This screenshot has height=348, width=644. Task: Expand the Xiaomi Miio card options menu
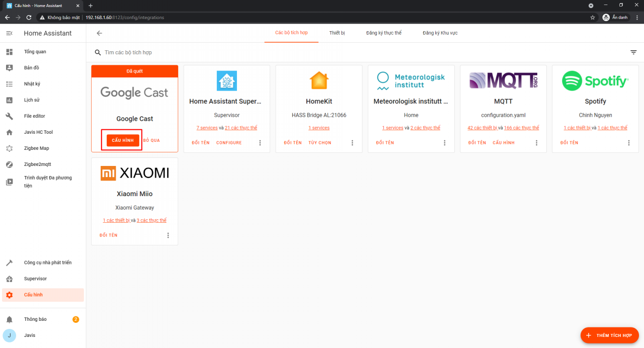168,235
